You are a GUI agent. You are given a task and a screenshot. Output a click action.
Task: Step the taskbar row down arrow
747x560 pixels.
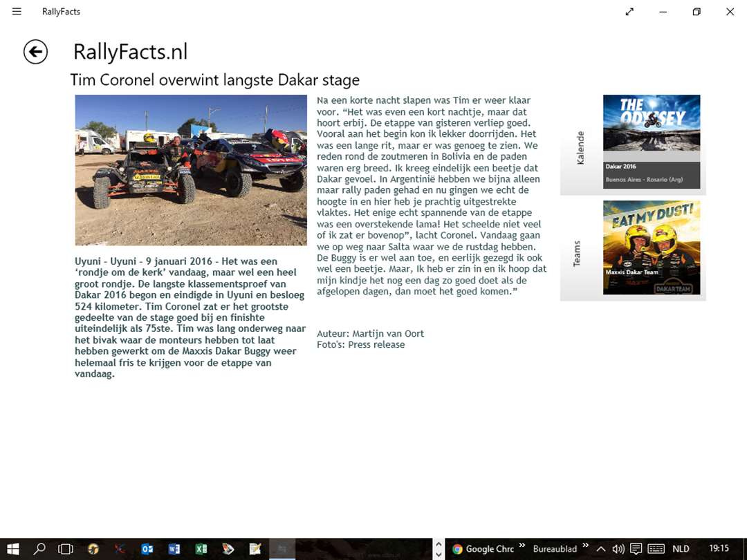point(439,554)
